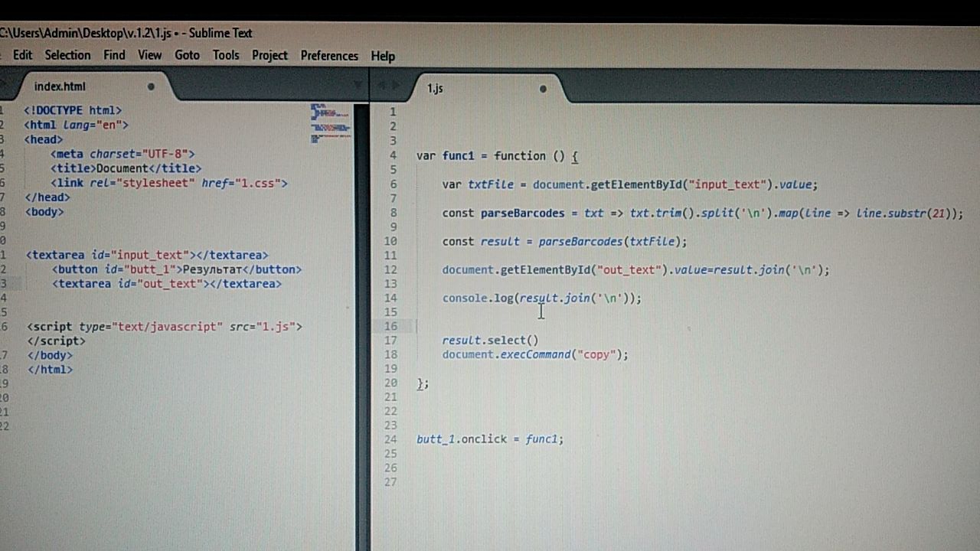Click the '<meta charset="UTF-8">' line
The height and width of the screenshot is (551, 980).
click(x=122, y=154)
